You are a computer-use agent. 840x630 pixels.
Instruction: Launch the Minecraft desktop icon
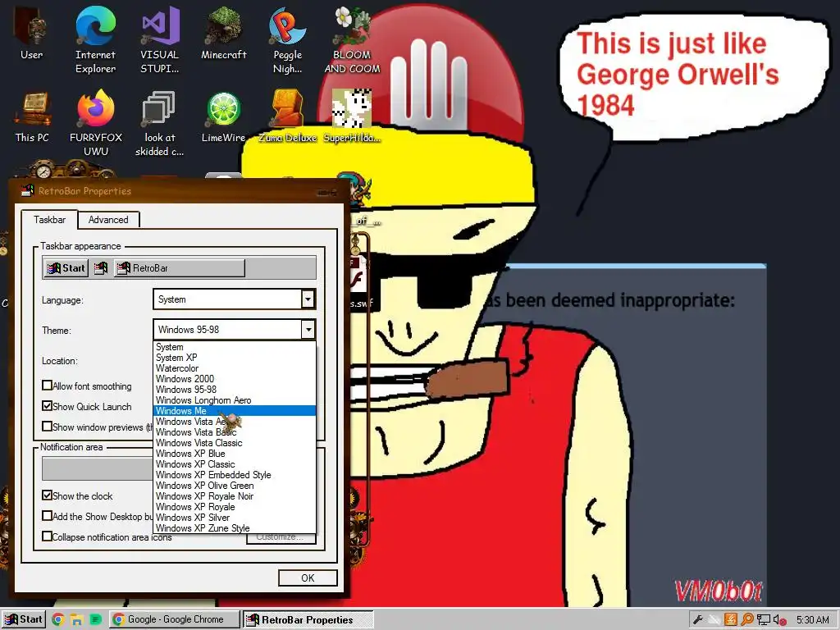(x=223, y=32)
